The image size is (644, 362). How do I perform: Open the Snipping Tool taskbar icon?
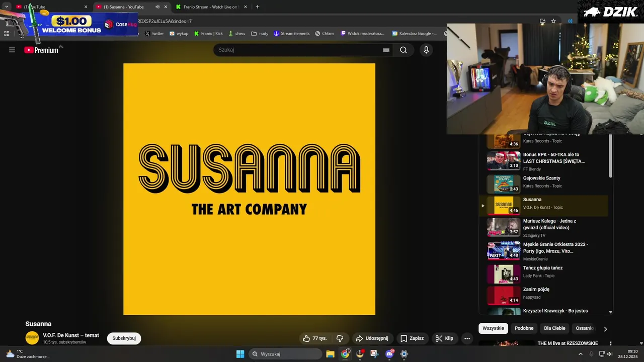tap(374, 354)
